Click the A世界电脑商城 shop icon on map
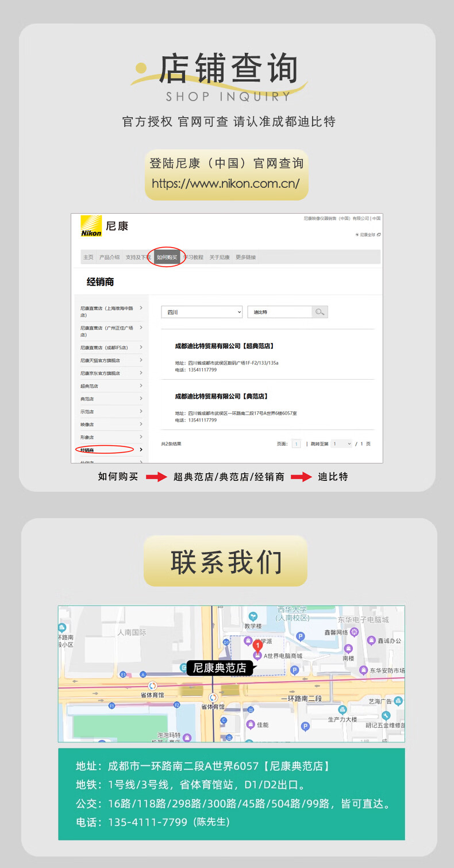Image resolution: width=454 pixels, height=868 pixels. pos(257,655)
